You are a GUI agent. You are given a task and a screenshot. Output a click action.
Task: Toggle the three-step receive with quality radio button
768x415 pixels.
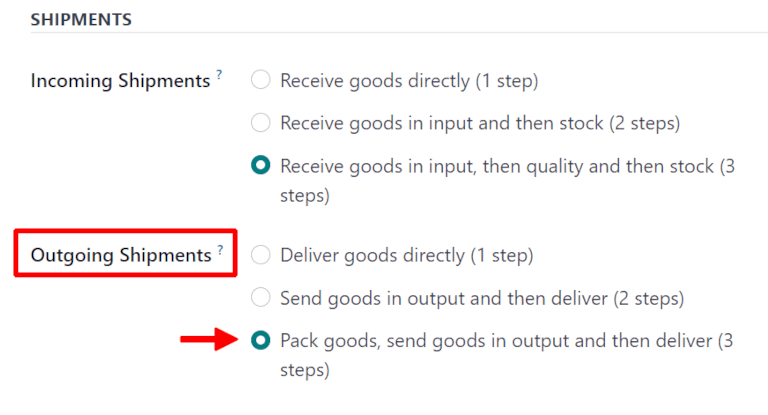261,167
